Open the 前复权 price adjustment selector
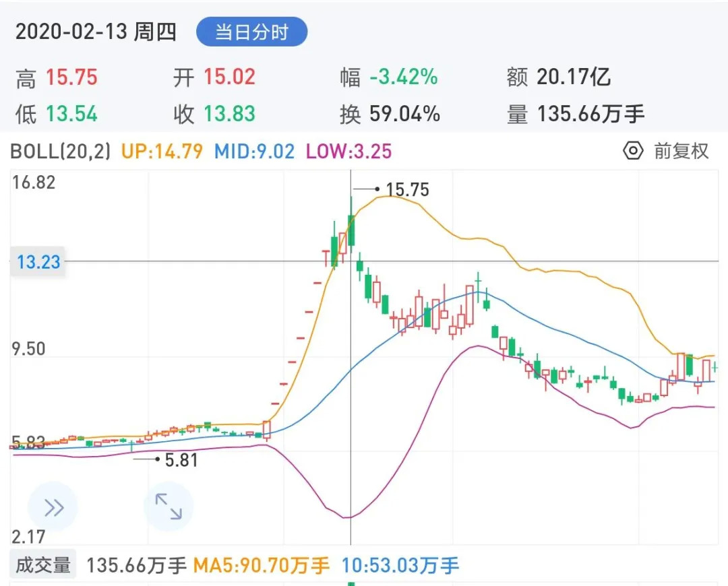The height and width of the screenshot is (586, 728). coord(681,151)
